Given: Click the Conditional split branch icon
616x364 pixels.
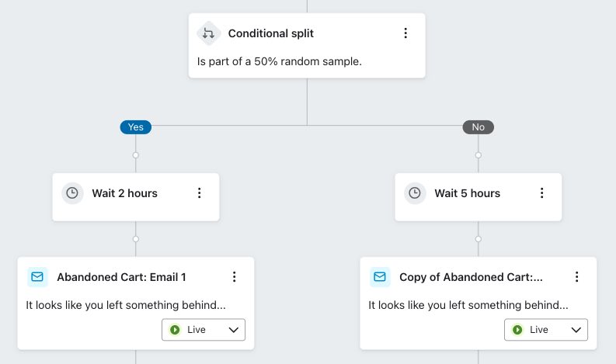Looking at the screenshot, I should (x=208, y=33).
